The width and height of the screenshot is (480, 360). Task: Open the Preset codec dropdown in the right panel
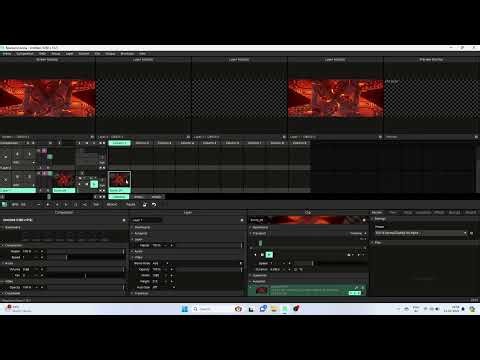click(x=421, y=233)
